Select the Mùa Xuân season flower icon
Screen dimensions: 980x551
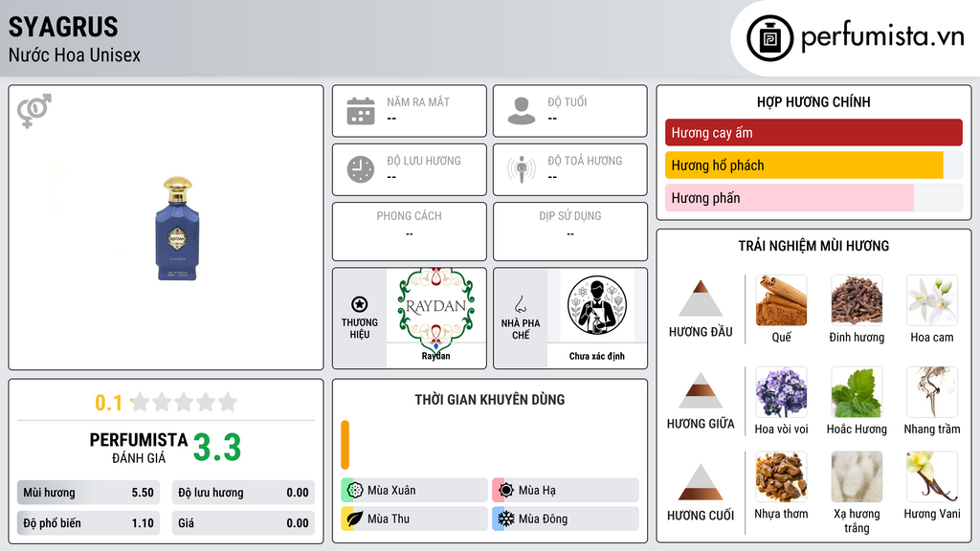tap(355, 491)
